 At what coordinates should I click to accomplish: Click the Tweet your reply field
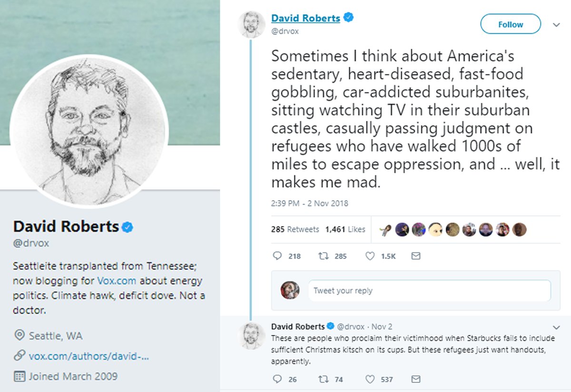pyautogui.click(x=429, y=291)
